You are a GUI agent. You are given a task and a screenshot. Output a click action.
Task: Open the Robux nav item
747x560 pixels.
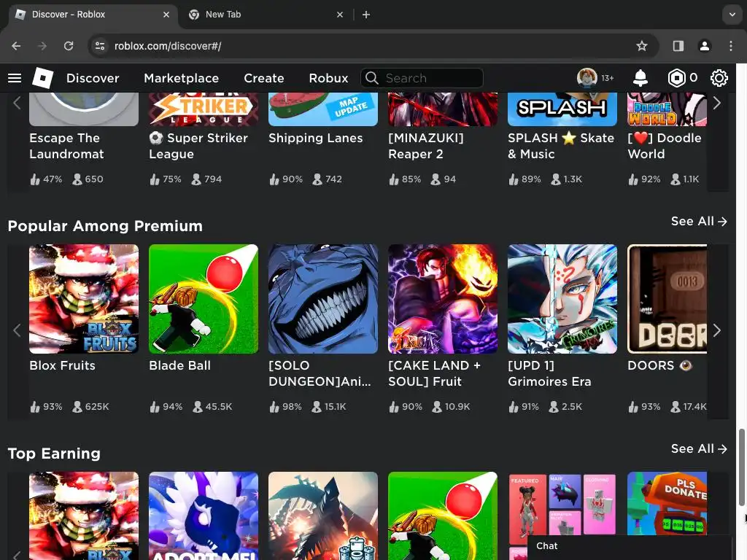click(328, 77)
